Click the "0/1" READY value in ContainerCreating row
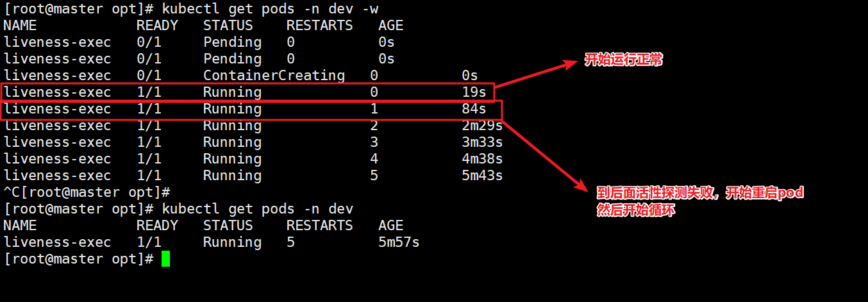 click(x=149, y=76)
